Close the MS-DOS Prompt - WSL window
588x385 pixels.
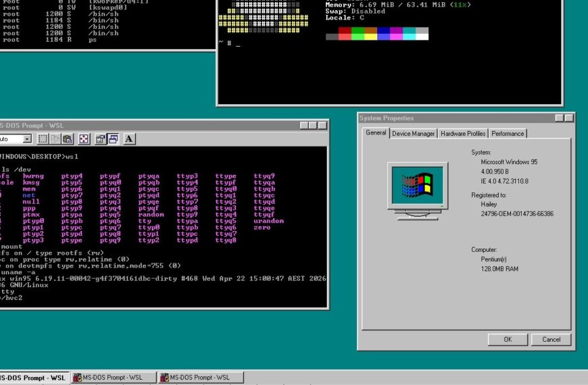point(322,126)
